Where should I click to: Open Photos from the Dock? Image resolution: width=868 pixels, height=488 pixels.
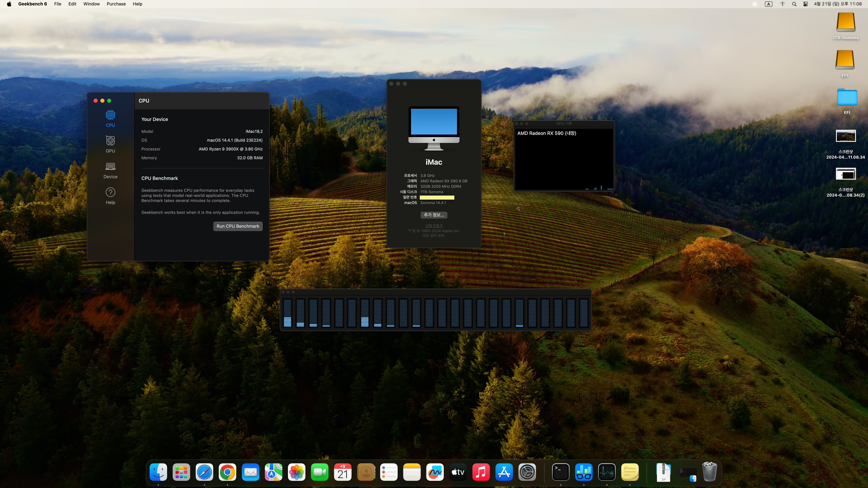(x=297, y=472)
